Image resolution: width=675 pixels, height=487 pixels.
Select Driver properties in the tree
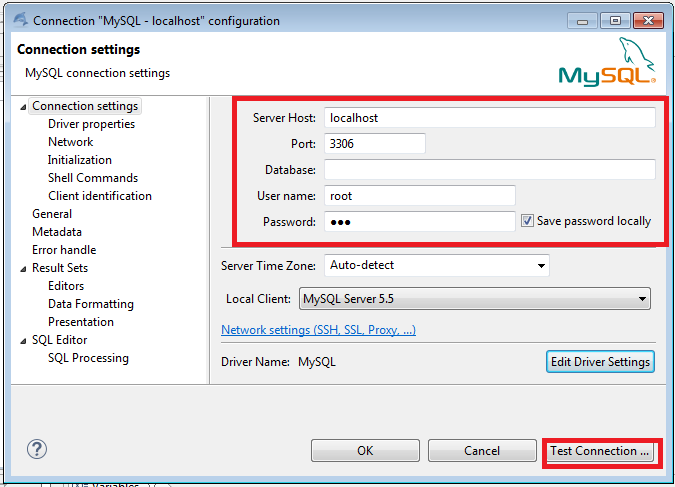pyautogui.click(x=91, y=124)
